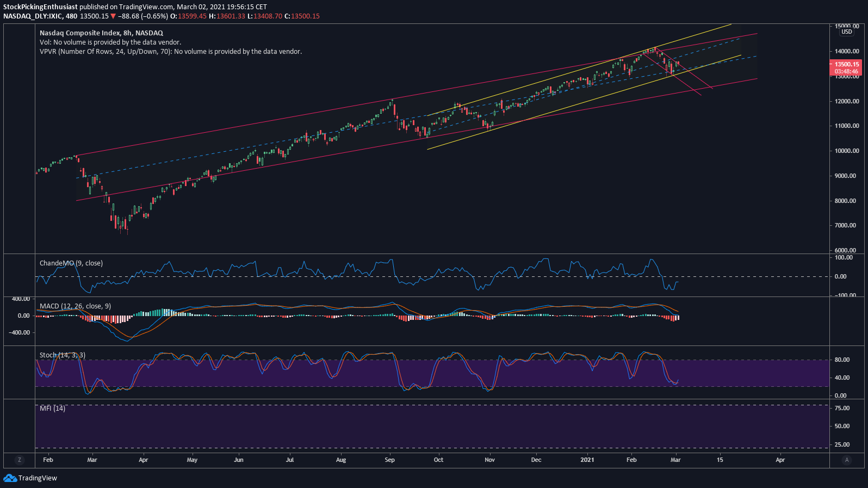
Task: Select the ChandeMO (9, close) indicator label
Action: 71,263
